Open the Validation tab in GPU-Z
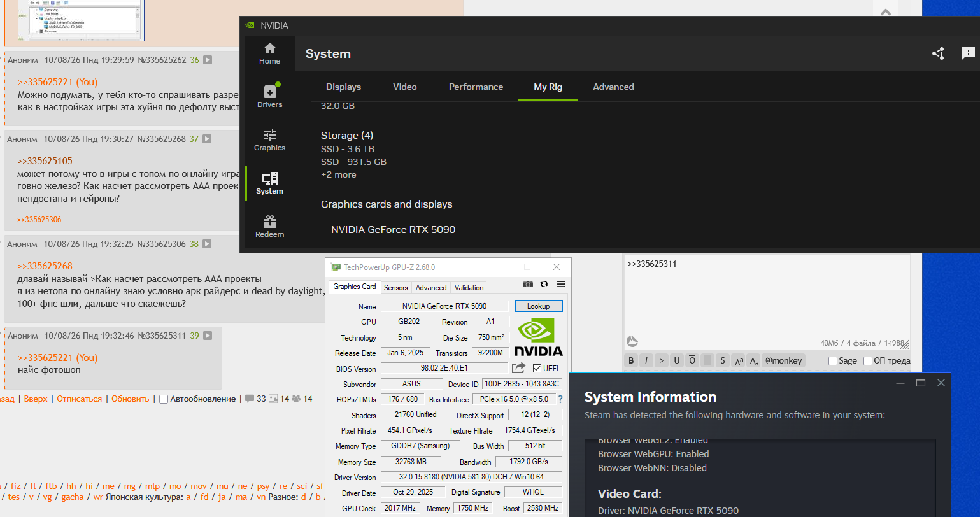Screen dimensions: 980x517 click(469, 287)
